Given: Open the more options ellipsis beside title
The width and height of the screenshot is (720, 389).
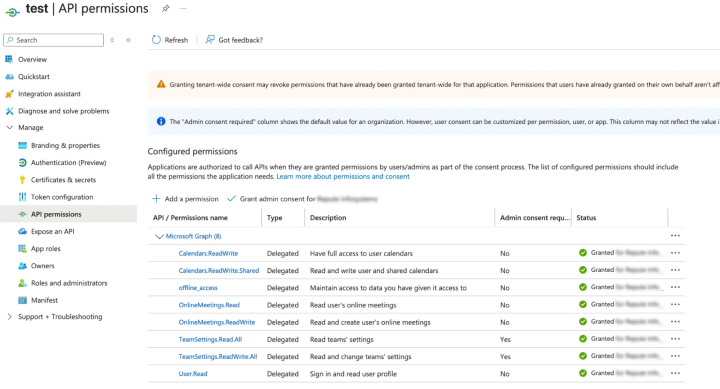Looking at the screenshot, I should pos(183,8).
